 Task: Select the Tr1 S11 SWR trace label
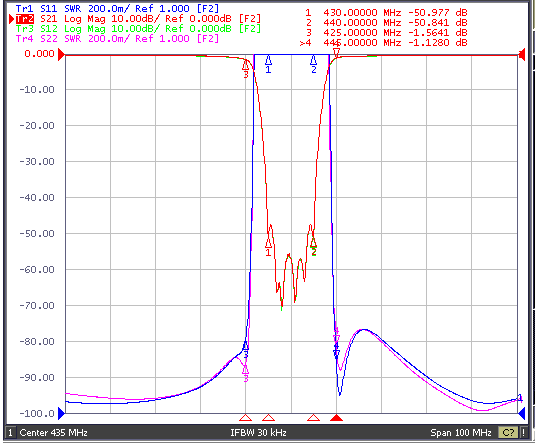click(117, 8)
